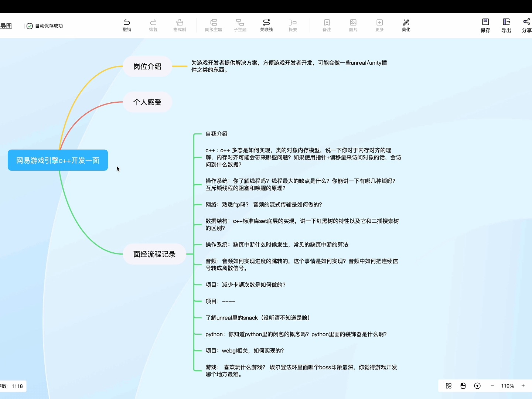Select the 个人感受 topic node
532x399 pixels.
point(147,102)
